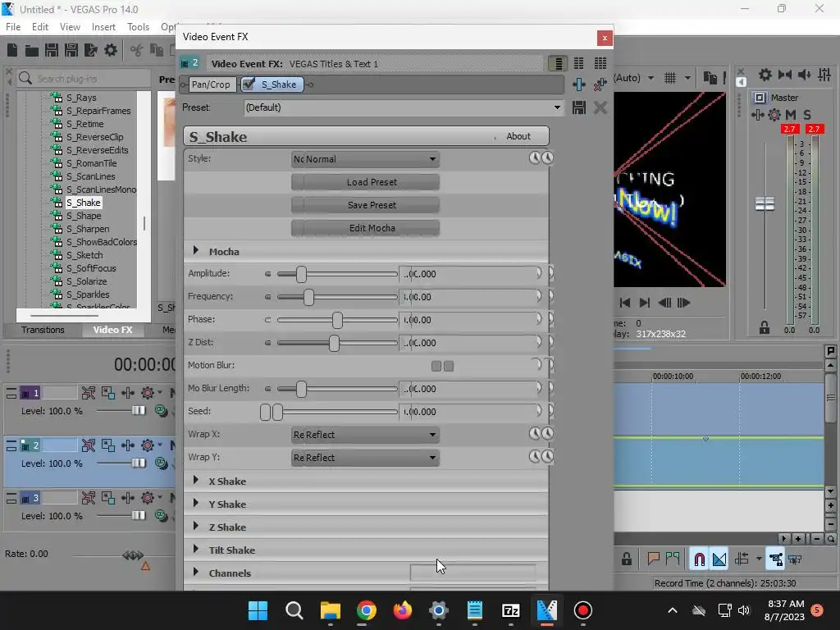840x630 pixels.
Task: Save the FX preset using the disk icon
Action: click(578, 107)
